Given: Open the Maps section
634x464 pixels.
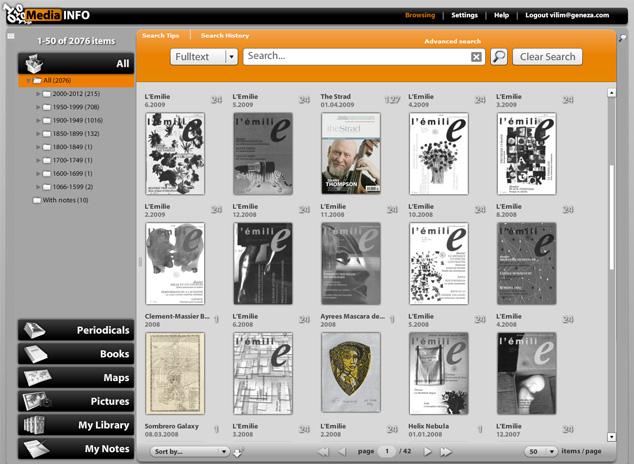Looking at the screenshot, I should [76, 378].
